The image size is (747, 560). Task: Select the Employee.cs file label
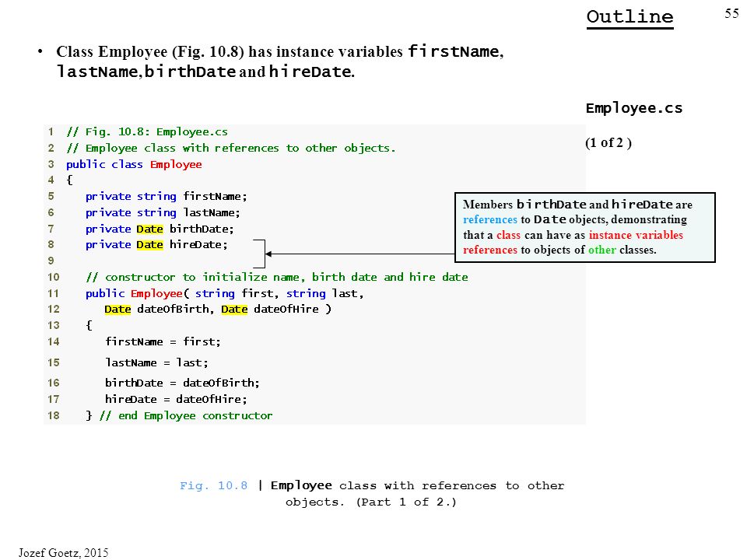click(x=634, y=108)
